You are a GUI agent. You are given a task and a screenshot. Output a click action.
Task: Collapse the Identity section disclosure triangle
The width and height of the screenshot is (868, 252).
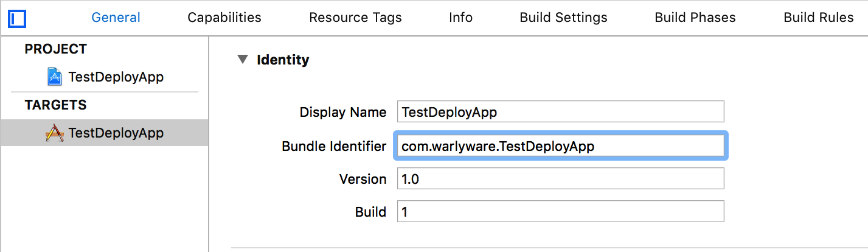tap(243, 60)
